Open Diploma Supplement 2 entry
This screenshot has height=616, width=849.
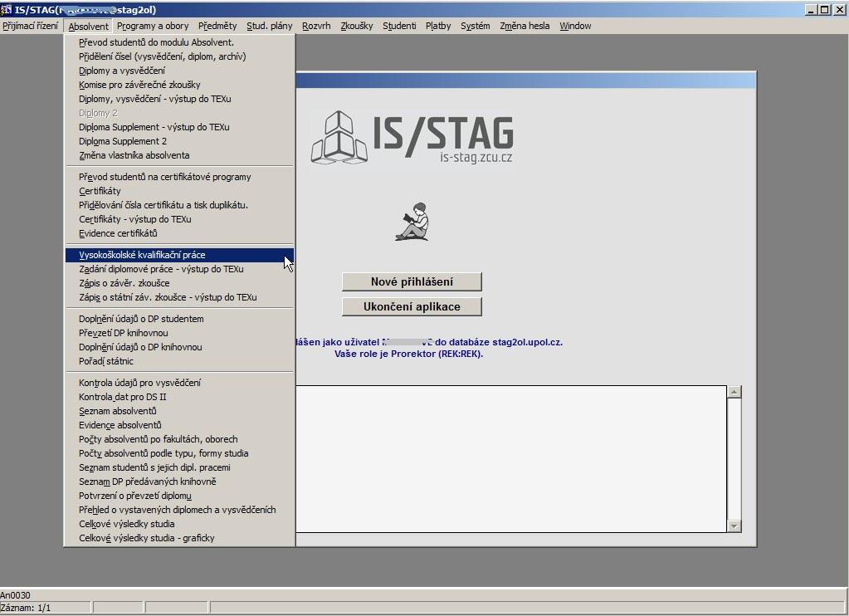179,141
